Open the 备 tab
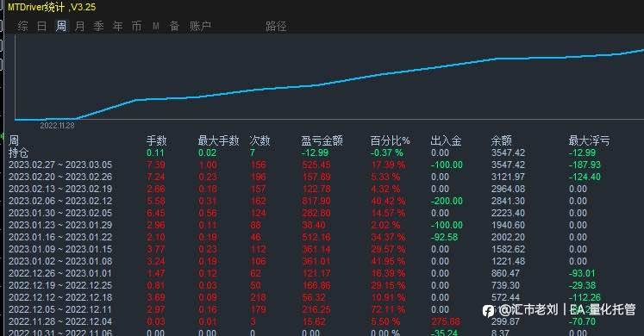The width and height of the screenshot is (644, 336). click(174, 26)
